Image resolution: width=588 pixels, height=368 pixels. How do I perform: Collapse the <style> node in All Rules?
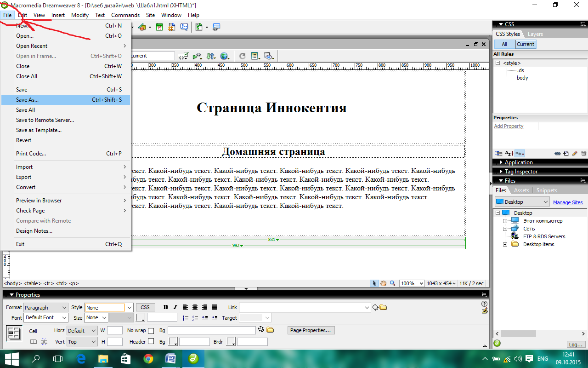497,63
